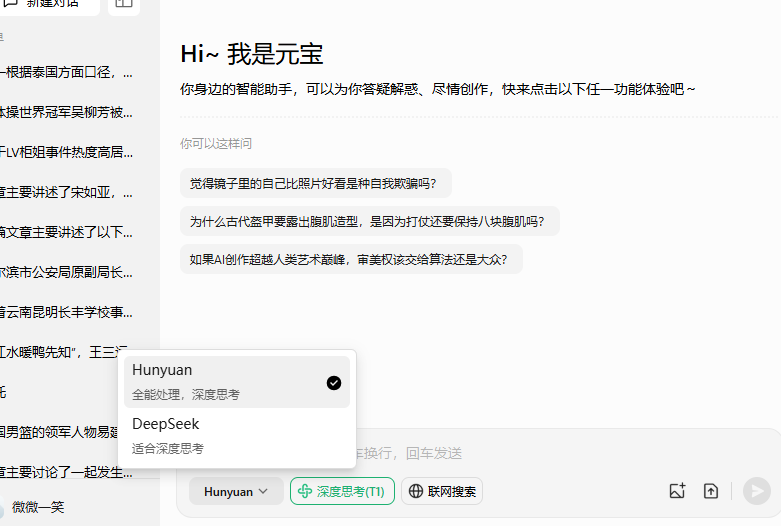This screenshot has width=781, height=526.
Task: Click the file upload icon
Action: 711,491
